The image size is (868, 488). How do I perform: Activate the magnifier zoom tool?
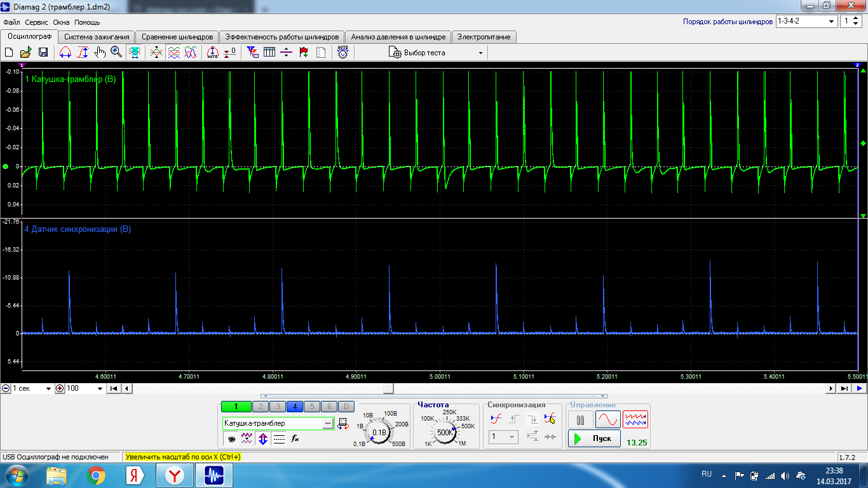click(x=117, y=53)
